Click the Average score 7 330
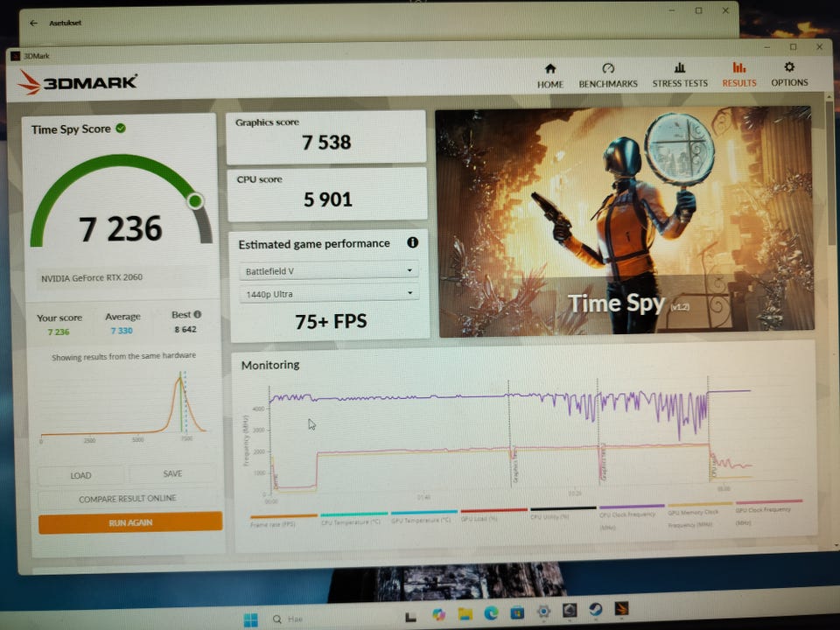 122,331
